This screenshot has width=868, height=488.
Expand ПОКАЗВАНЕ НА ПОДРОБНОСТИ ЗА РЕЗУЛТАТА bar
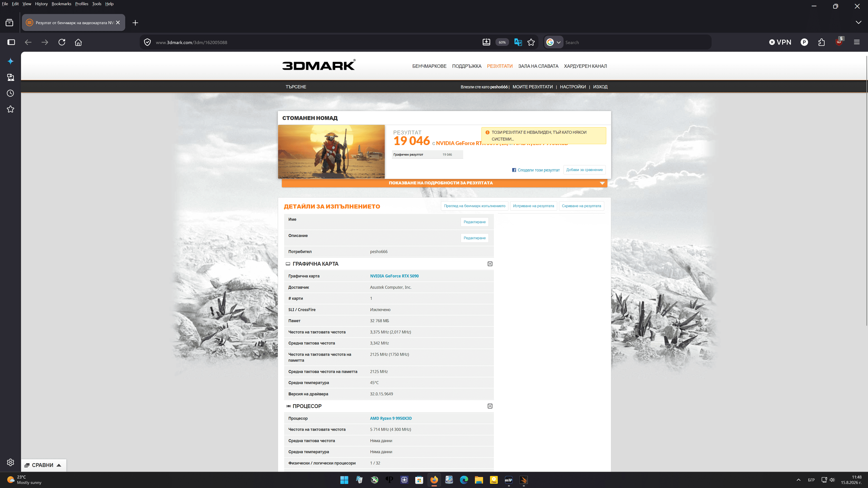click(x=444, y=183)
